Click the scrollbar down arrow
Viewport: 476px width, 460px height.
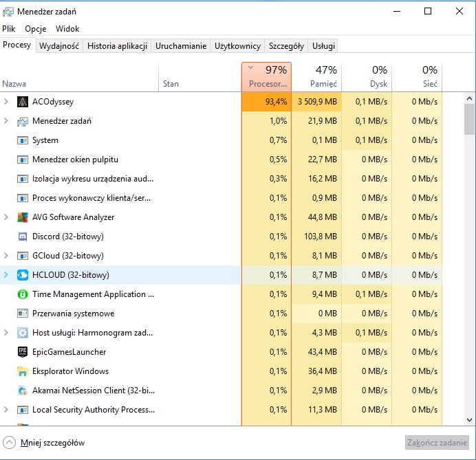click(469, 420)
